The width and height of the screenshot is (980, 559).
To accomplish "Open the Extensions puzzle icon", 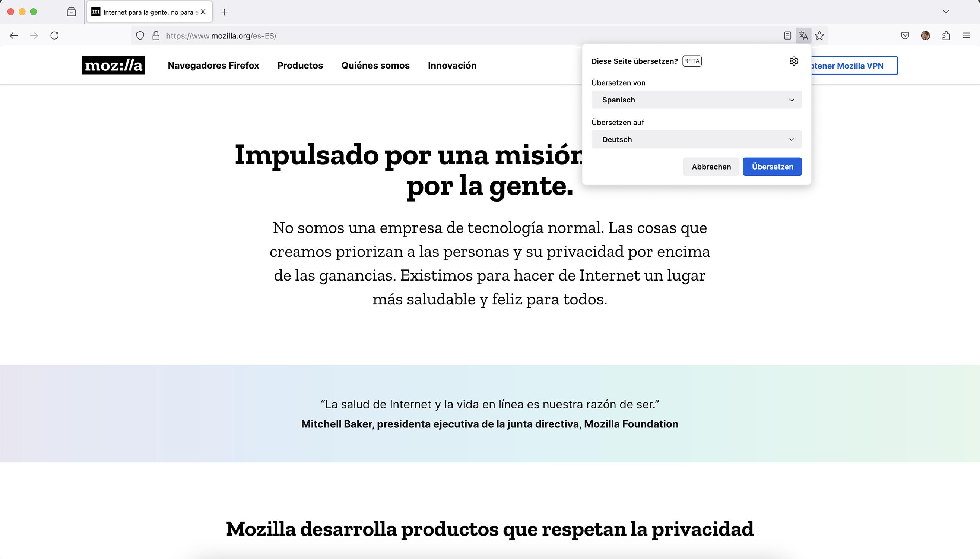I will [946, 36].
